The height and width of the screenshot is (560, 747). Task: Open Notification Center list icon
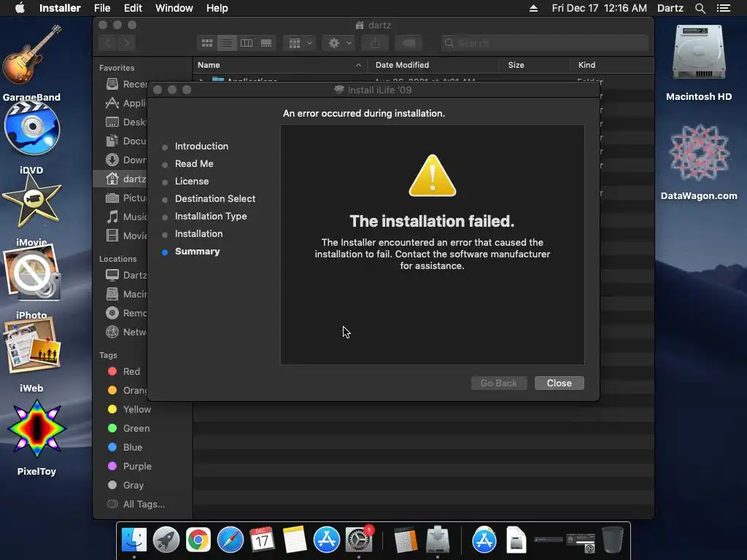tap(724, 8)
